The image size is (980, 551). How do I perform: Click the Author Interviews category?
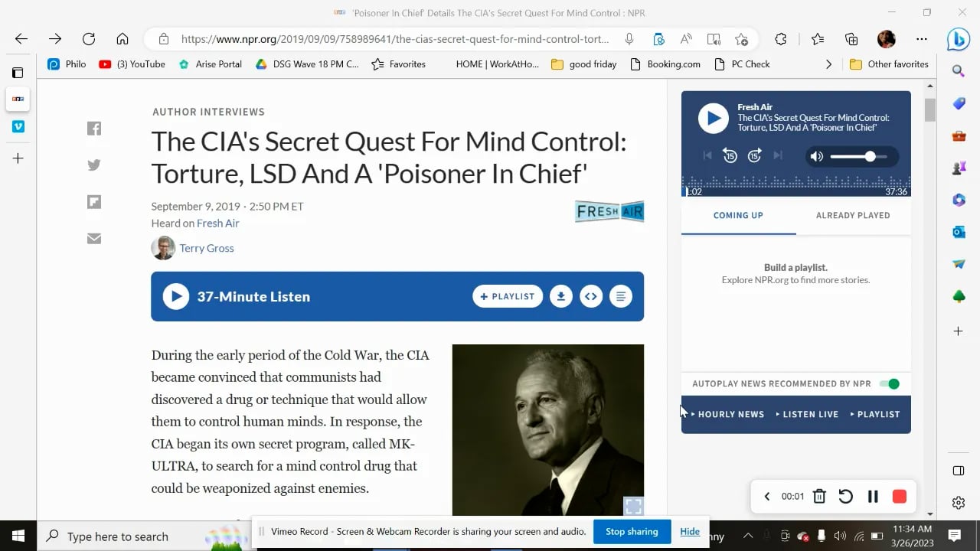click(208, 112)
